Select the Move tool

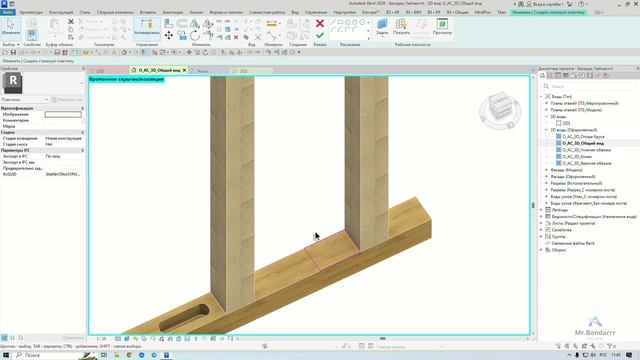click(x=169, y=36)
